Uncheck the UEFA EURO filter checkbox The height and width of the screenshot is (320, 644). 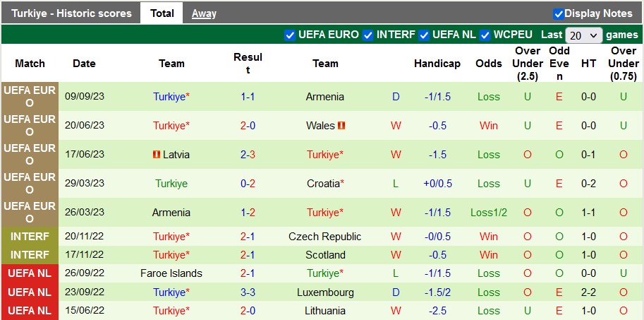coord(290,35)
